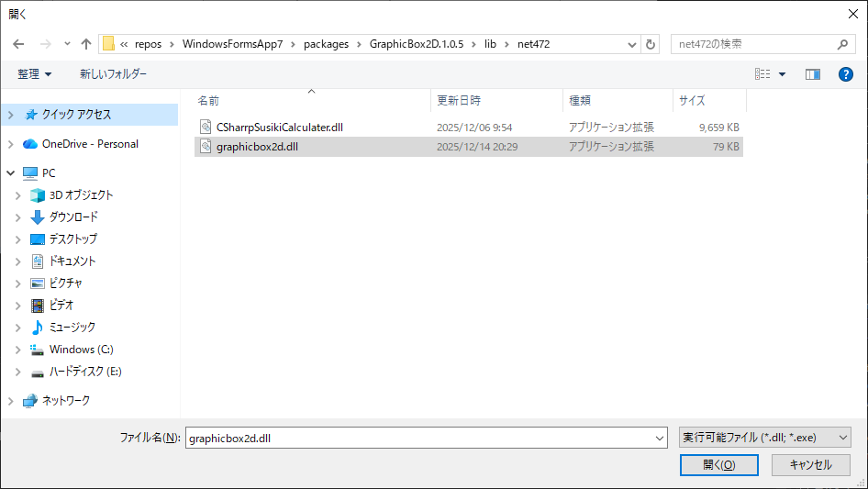This screenshot has width=868, height=489.
Task: Select graphicbox2d.dll file name
Action: tap(258, 147)
